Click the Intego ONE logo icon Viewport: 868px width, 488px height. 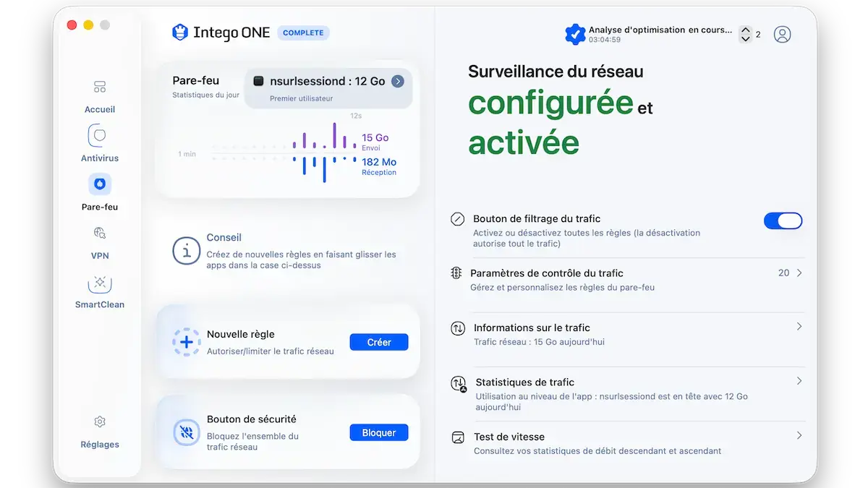[180, 32]
